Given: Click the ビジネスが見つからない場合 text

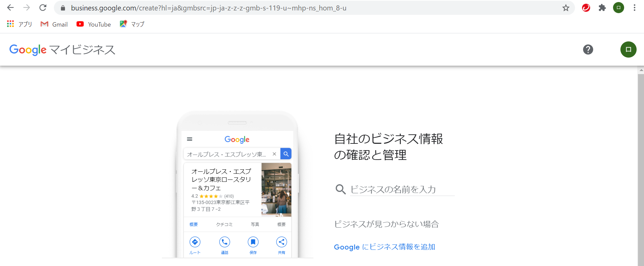Looking at the screenshot, I should point(386,224).
